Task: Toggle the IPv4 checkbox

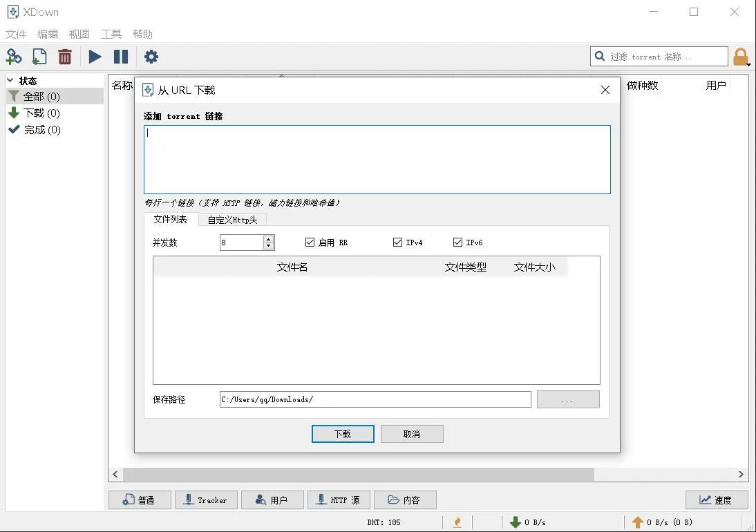Action: click(x=397, y=243)
